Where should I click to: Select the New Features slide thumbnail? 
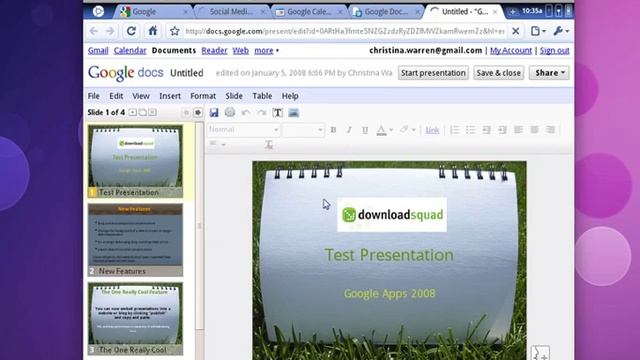coord(135,240)
